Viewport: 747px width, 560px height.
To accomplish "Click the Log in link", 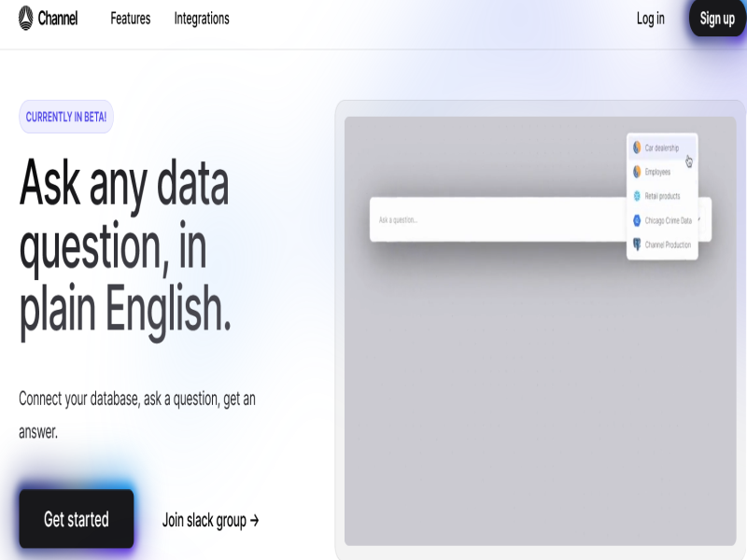I will tap(650, 19).
